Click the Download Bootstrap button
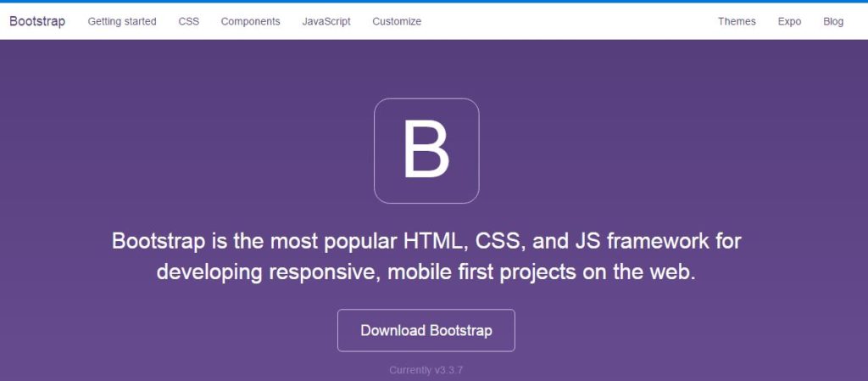Viewport: 868px width, 381px height. [426, 331]
